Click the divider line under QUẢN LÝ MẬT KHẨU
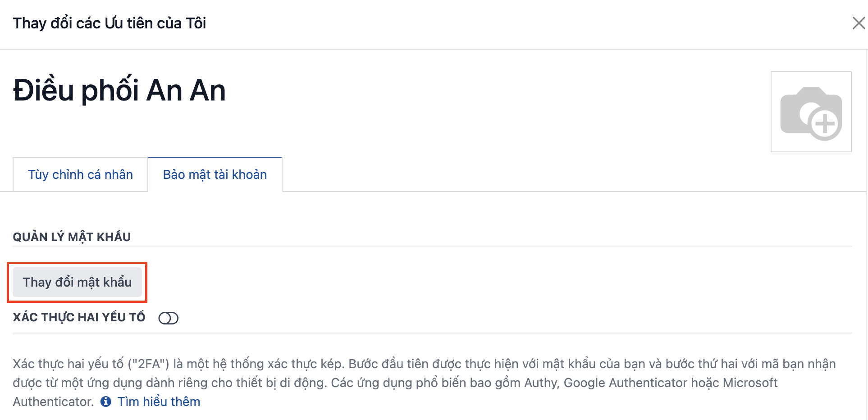868x420 pixels. [x=432, y=246]
